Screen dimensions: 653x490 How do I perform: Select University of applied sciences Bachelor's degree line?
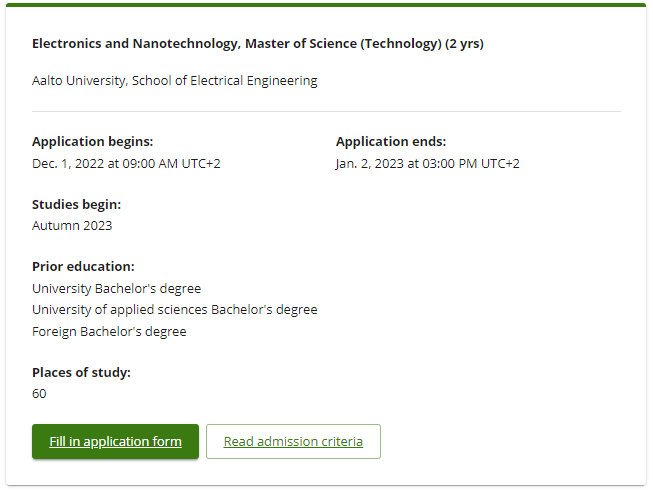click(x=174, y=310)
